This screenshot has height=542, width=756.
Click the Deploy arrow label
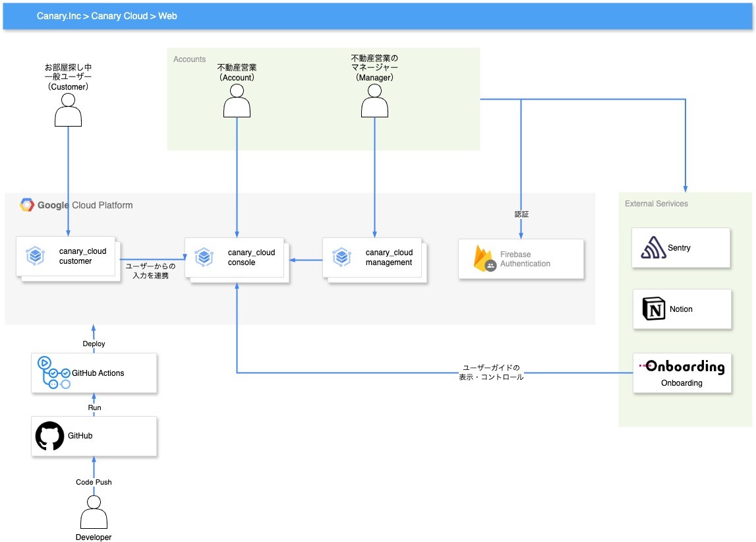pyautogui.click(x=94, y=344)
